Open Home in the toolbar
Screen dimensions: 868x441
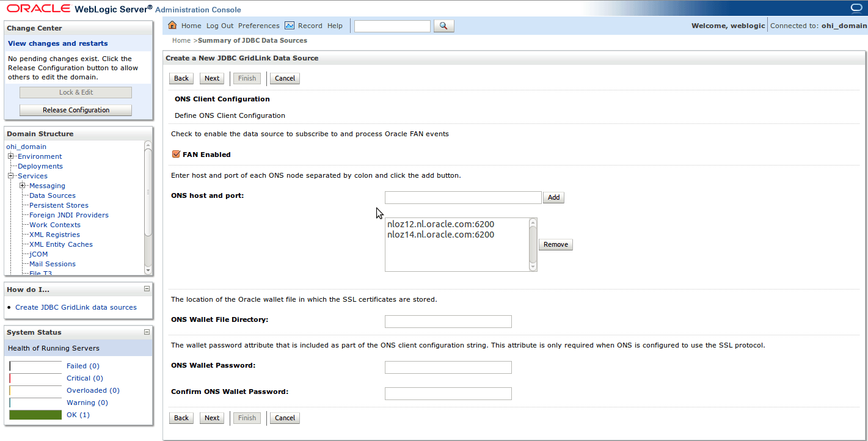click(191, 26)
